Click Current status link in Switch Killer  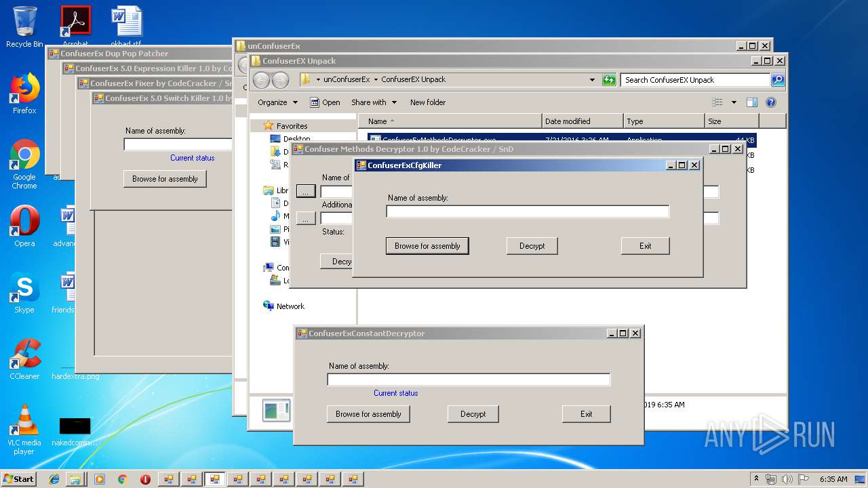[193, 158]
